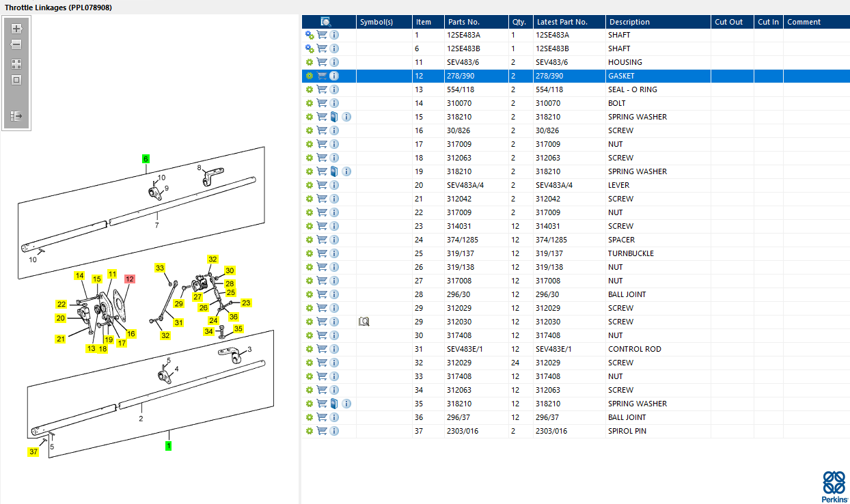Click the red highlighted callout 12 in the diagram
The width and height of the screenshot is (850, 504).
pyautogui.click(x=130, y=279)
